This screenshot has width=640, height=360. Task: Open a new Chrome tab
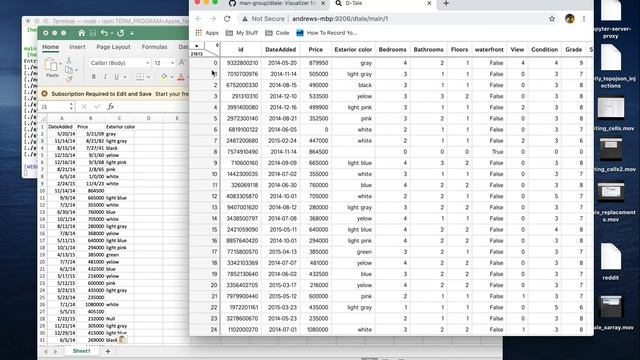[x=446, y=3]
